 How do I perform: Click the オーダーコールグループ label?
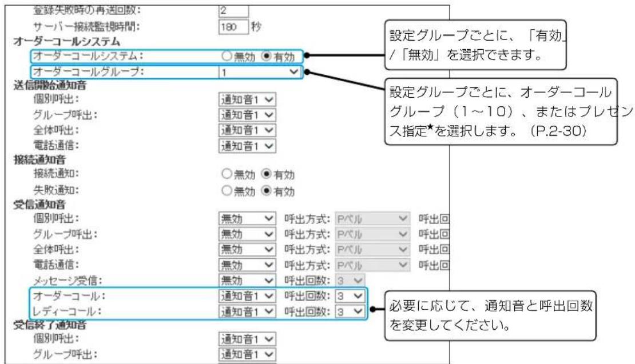click(88, 71)
